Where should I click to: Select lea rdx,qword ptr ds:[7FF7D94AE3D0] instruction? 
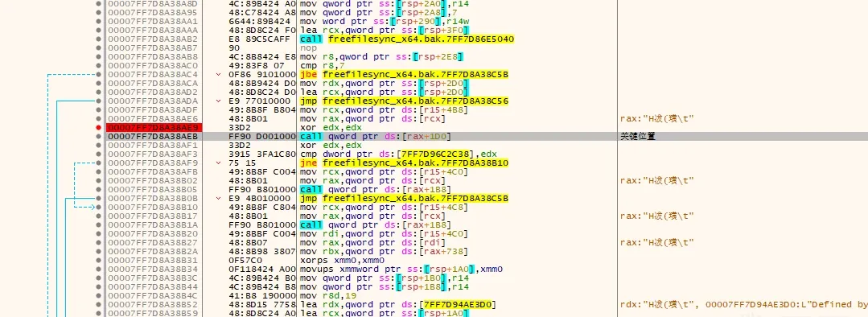click(x=397, y=304)
